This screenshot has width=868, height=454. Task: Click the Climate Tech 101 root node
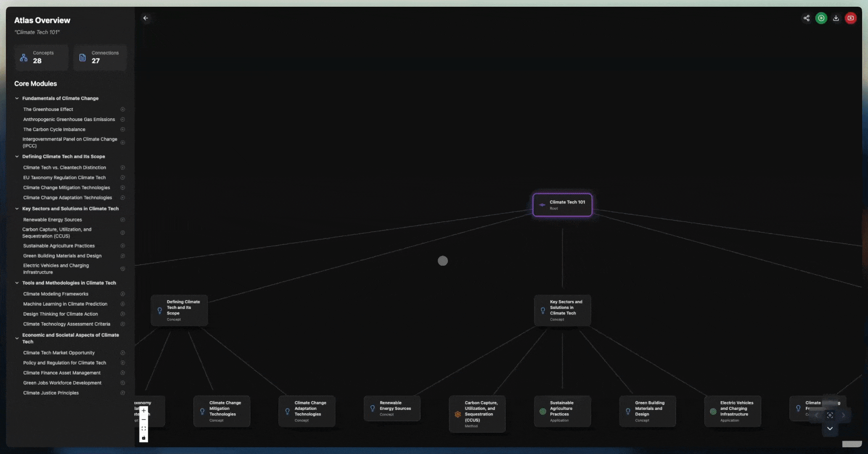tap(562, 205)
